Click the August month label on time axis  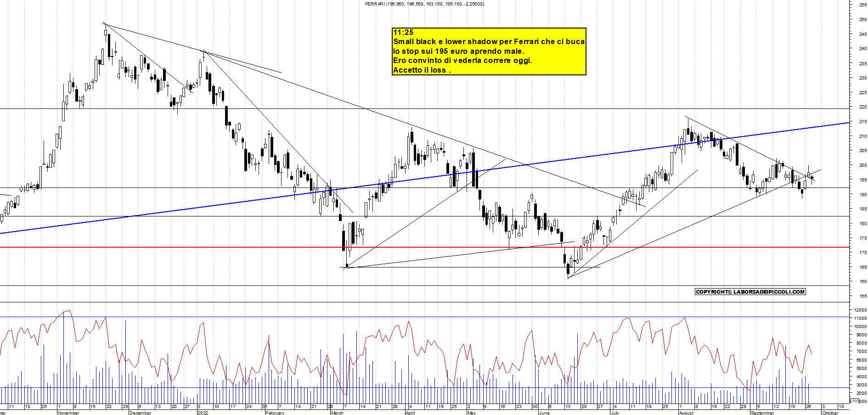click(687, 413)
